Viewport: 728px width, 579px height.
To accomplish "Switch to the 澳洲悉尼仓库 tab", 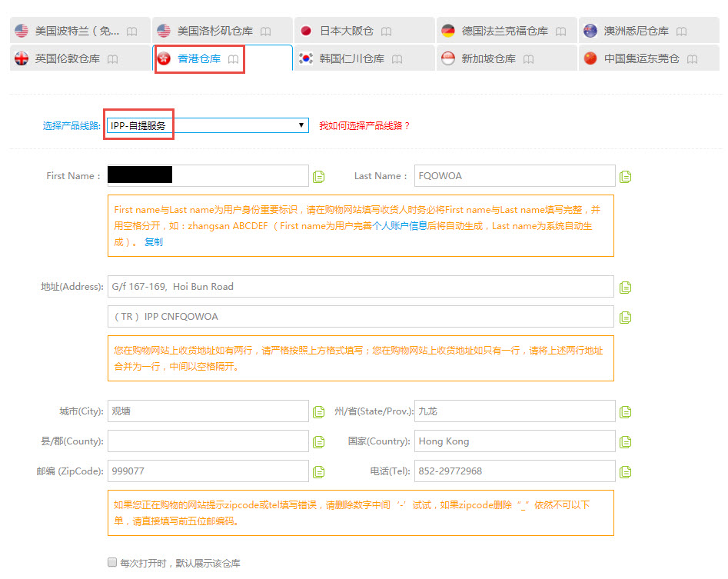I will 649,31.
